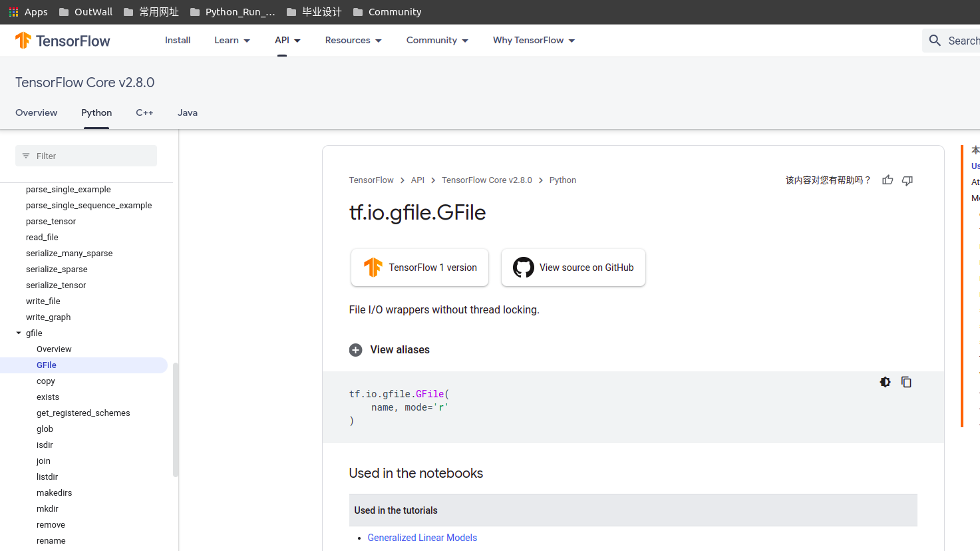Screen dimensions: 980x551
Task: Click the TensorFlow logo in header
Action: coord(63,41)
